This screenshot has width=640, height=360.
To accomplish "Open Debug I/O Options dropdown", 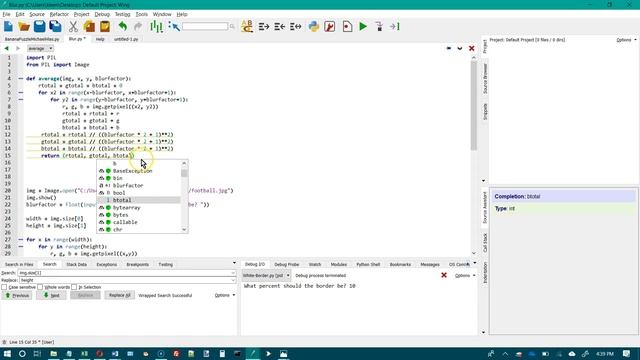I will (465, 276).
